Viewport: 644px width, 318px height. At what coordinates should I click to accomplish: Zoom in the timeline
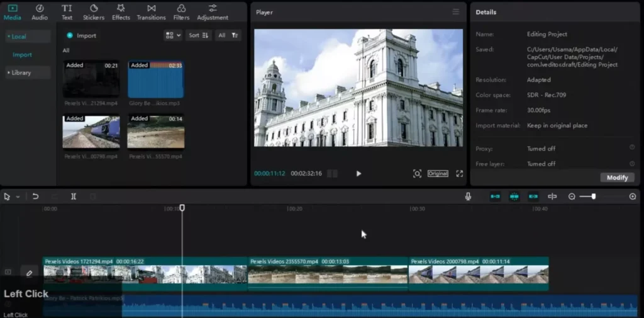[633, 196]
